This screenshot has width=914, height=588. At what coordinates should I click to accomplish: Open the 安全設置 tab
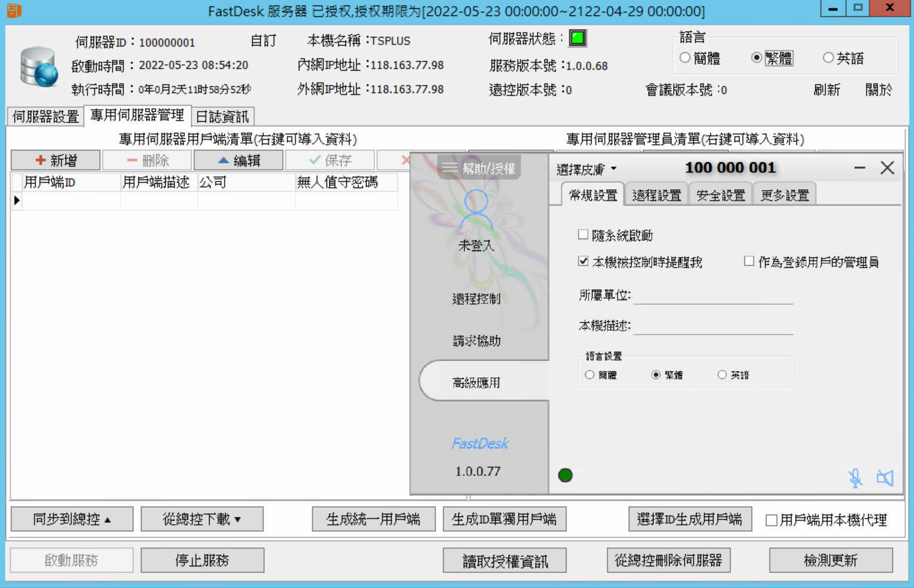(x=720, y=195)
